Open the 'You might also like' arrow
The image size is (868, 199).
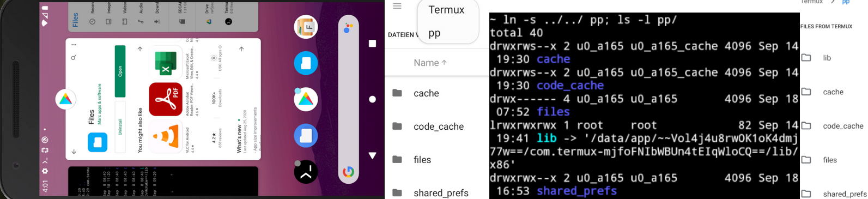[x=140, y=49]
